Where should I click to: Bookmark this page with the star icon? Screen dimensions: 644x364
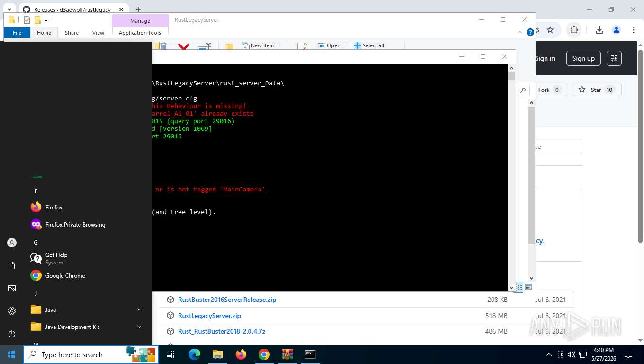(550, 30)
